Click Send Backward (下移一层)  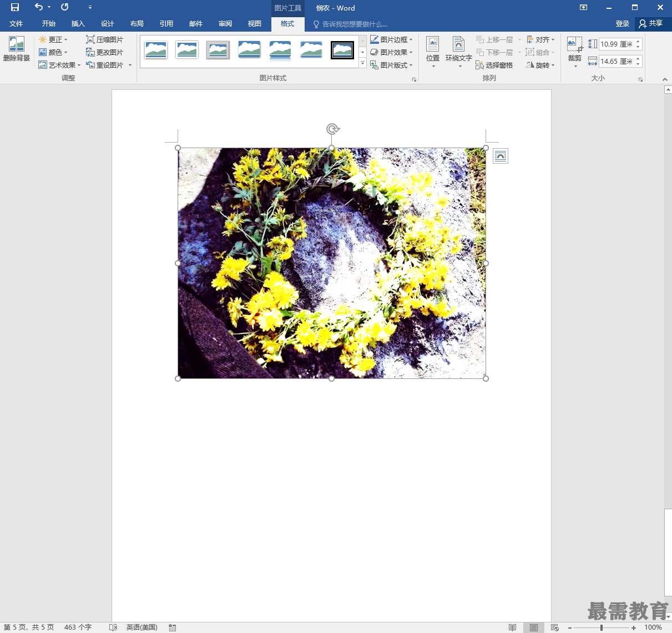(494, 52)
